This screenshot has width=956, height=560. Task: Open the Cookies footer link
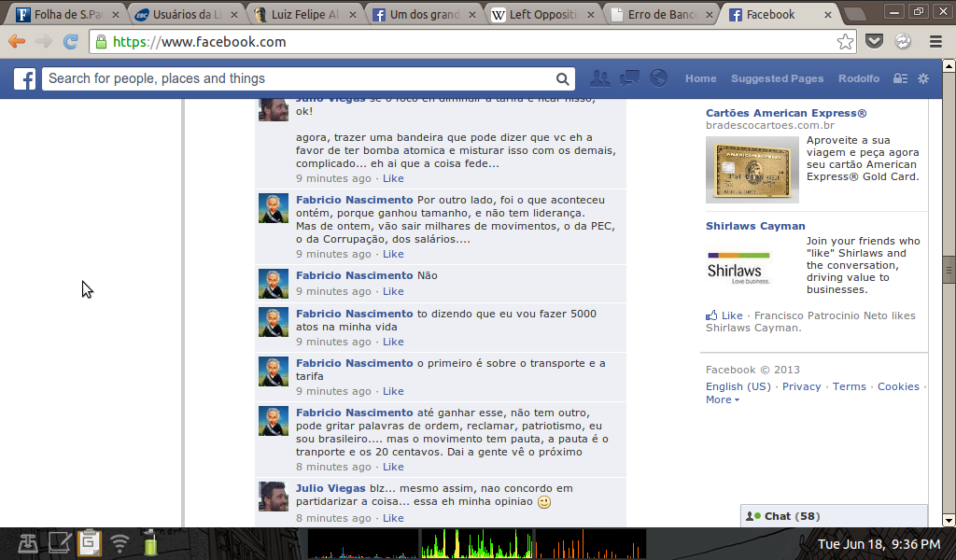click(x=898, y=386)
